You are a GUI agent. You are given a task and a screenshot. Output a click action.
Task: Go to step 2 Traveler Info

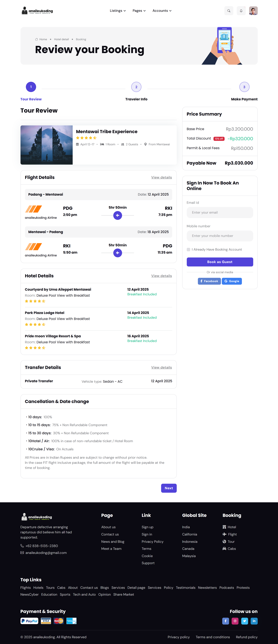136,87
